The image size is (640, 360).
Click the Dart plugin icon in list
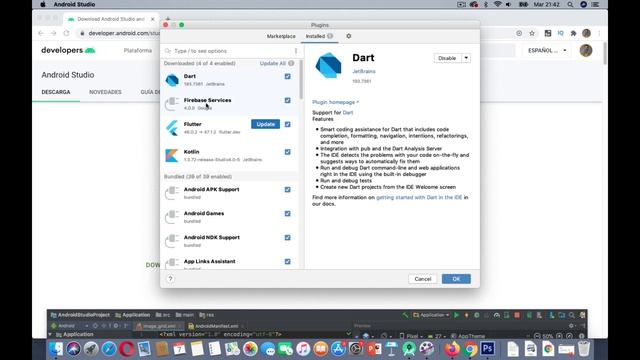pos(172,80)
